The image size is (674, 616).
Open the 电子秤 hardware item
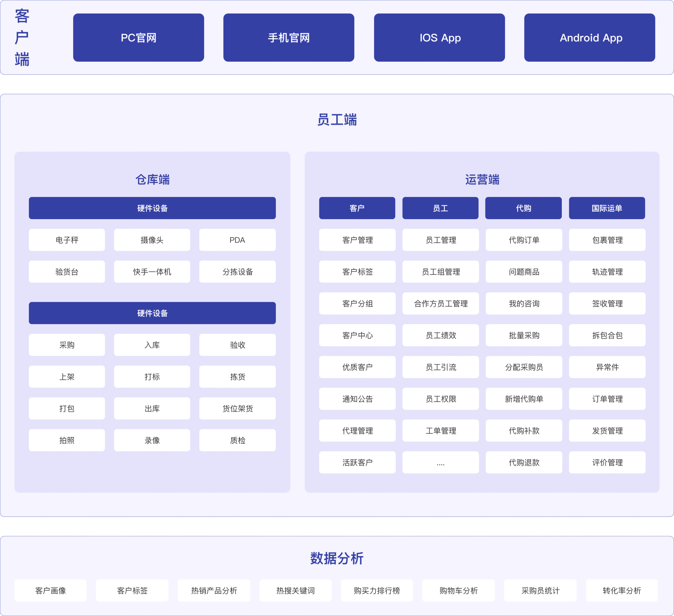[67, 240]
